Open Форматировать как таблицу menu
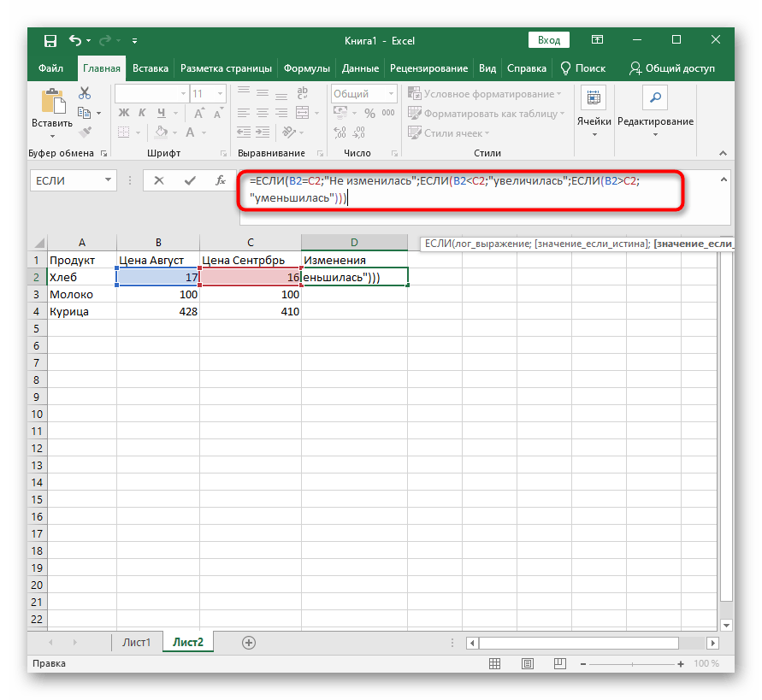This screenshot has height=700, width=762. tap(487, 113)
